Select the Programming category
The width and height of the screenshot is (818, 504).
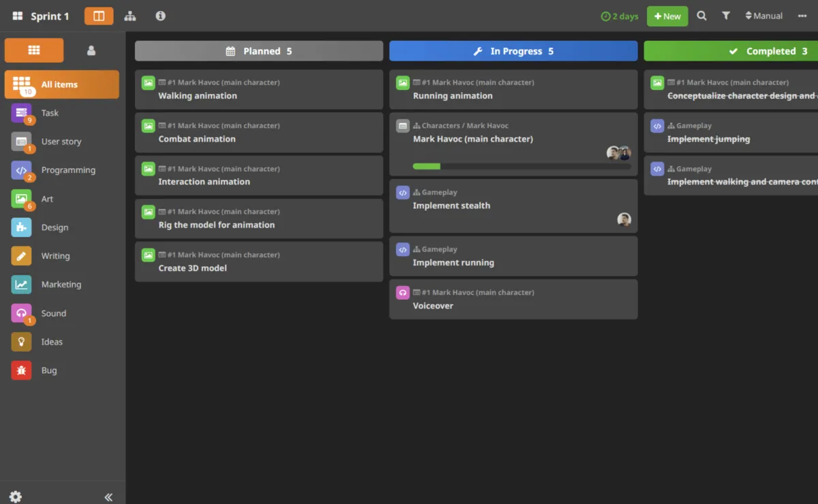68,170
